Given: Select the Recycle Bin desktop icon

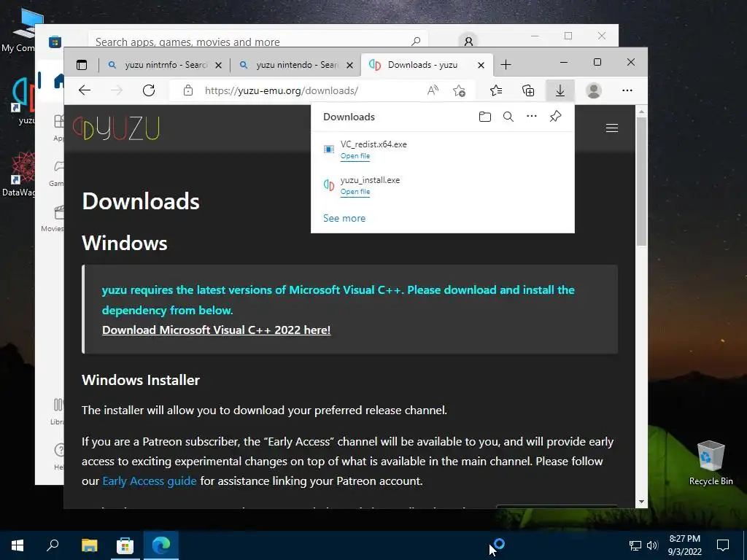Looking at the screenshot, I should pyautogui.click(x=711, y=463).
